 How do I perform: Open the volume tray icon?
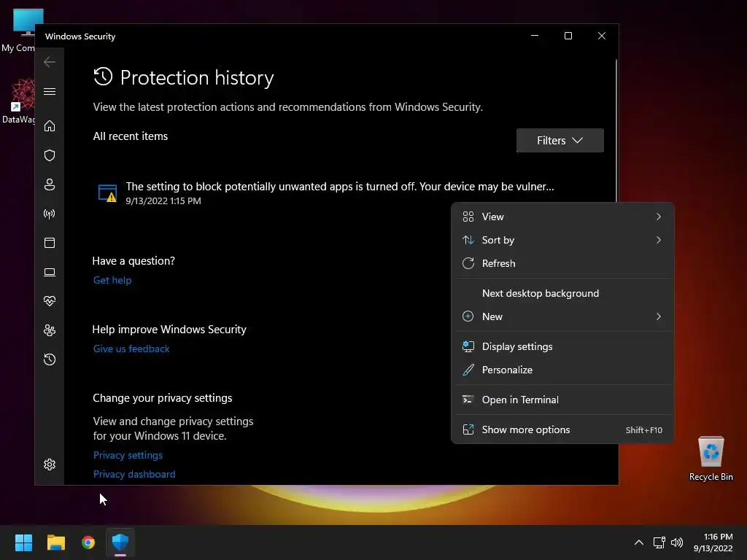pyautogui.click(x=676, y=542)
